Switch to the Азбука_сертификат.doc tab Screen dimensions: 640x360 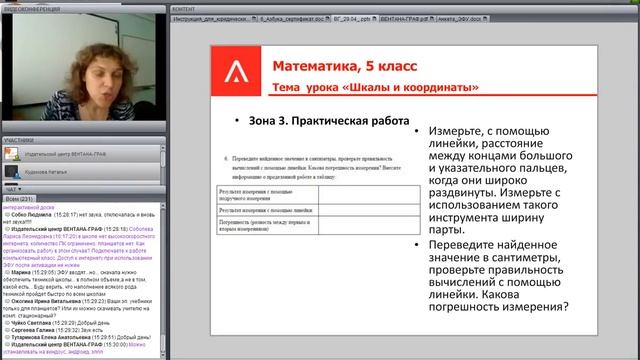[x=294, y=19]
